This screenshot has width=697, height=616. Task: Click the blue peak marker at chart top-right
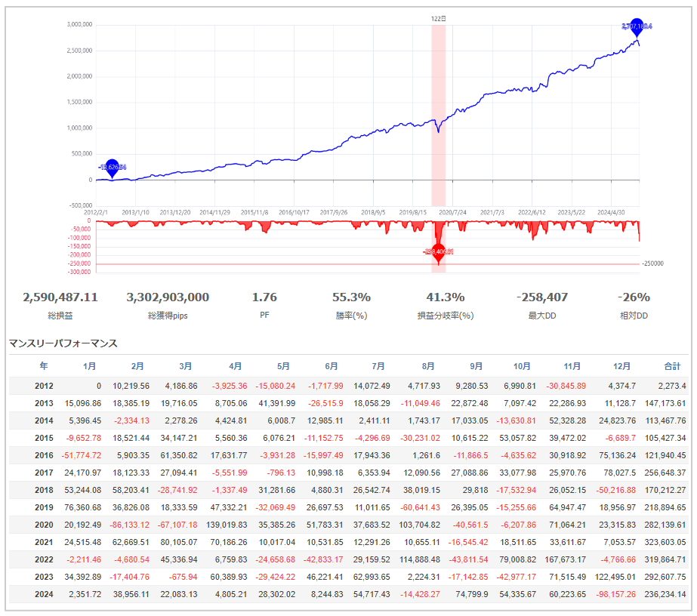tap(637, 26)
